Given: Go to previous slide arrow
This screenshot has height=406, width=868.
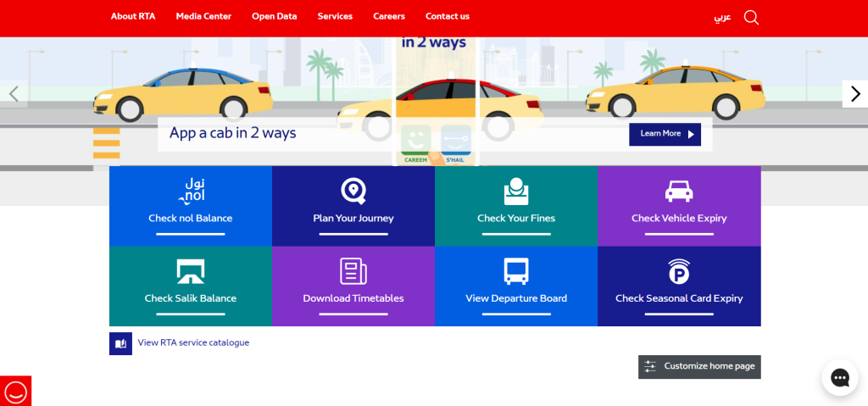Looking at the screenshot, I should coord(14,93).
